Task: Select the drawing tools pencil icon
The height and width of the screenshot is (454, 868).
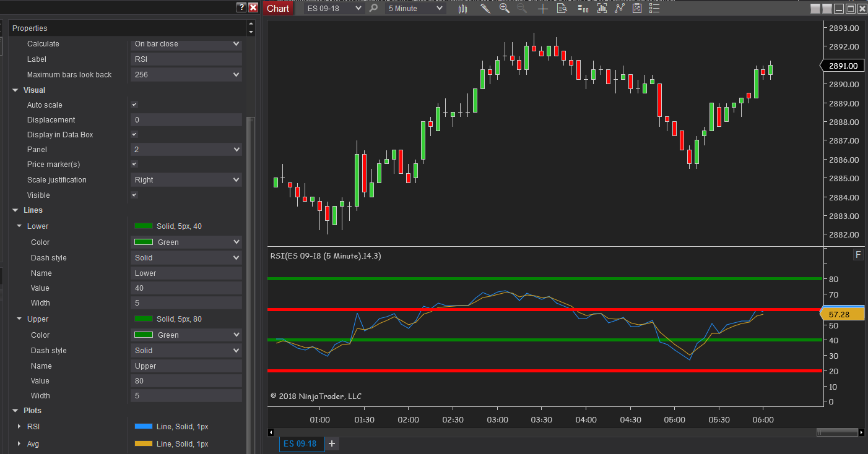Action: [x=485, y=9]
